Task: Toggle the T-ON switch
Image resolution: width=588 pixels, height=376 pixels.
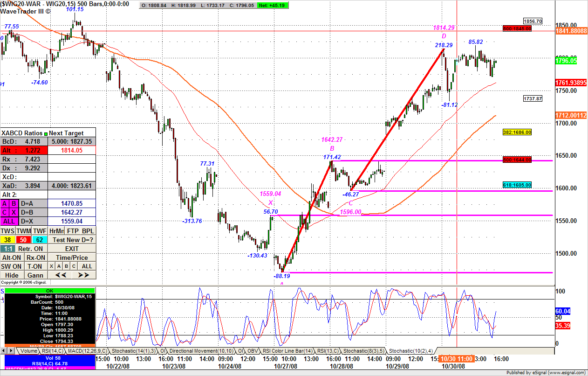Action: click(36, 266)
